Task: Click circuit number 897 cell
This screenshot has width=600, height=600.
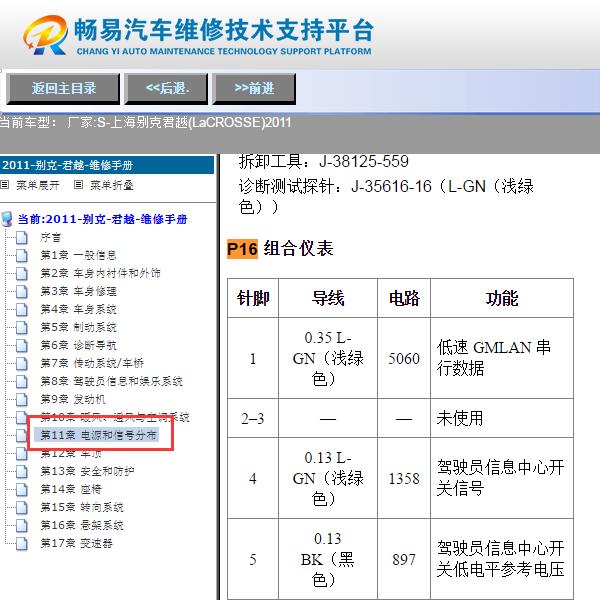Action: click(404, 559)
